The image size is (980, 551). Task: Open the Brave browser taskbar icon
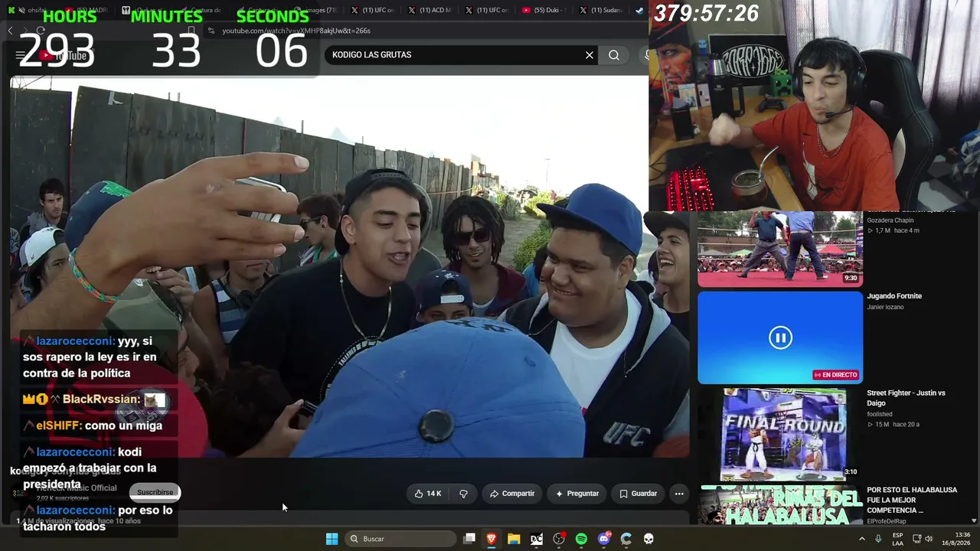492,539
